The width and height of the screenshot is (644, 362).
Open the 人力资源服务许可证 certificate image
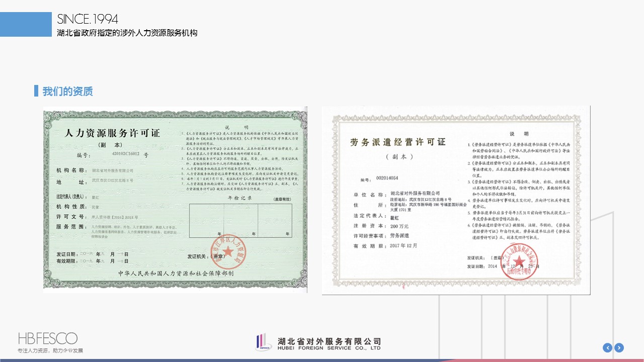(175, 200)
